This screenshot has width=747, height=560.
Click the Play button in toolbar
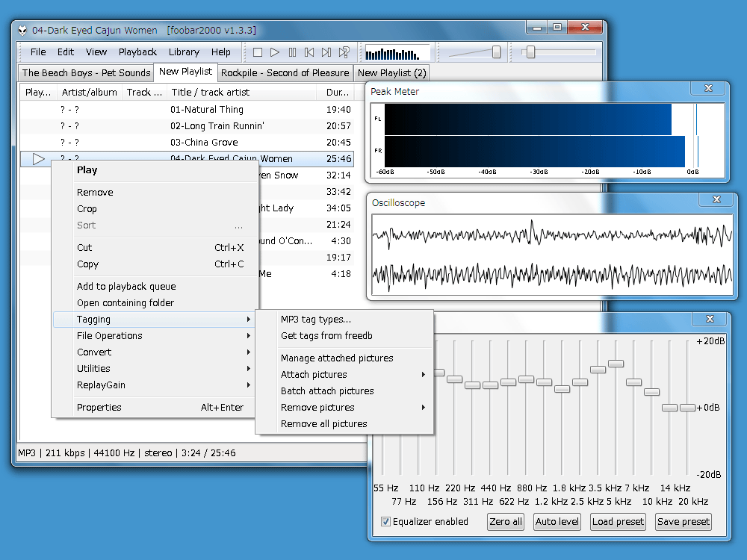click(275, 52)
